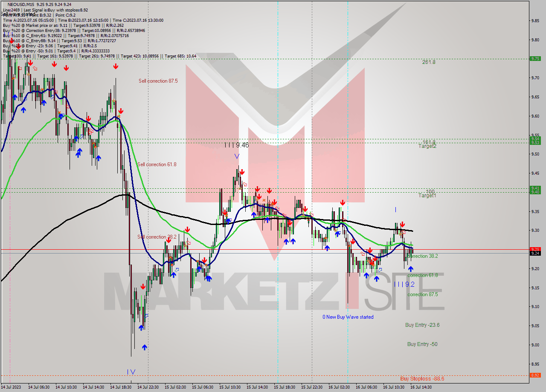Click the red 9.25 price tag
This screenshot has width=546, height=392.
[x=535, y=249]
